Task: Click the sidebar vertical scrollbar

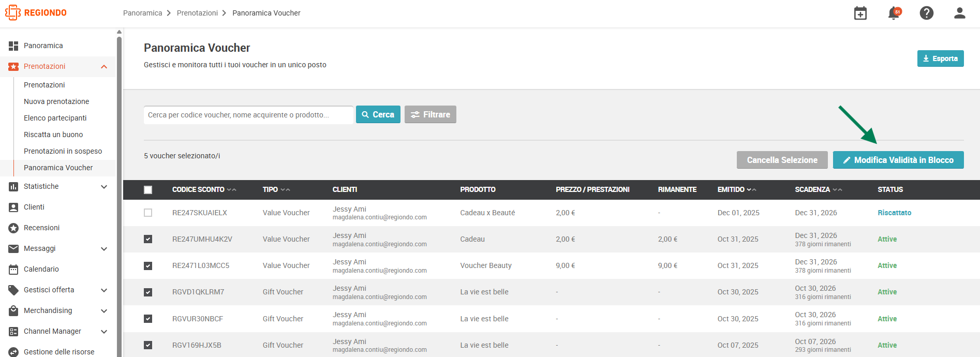Action: click(119, 197)
